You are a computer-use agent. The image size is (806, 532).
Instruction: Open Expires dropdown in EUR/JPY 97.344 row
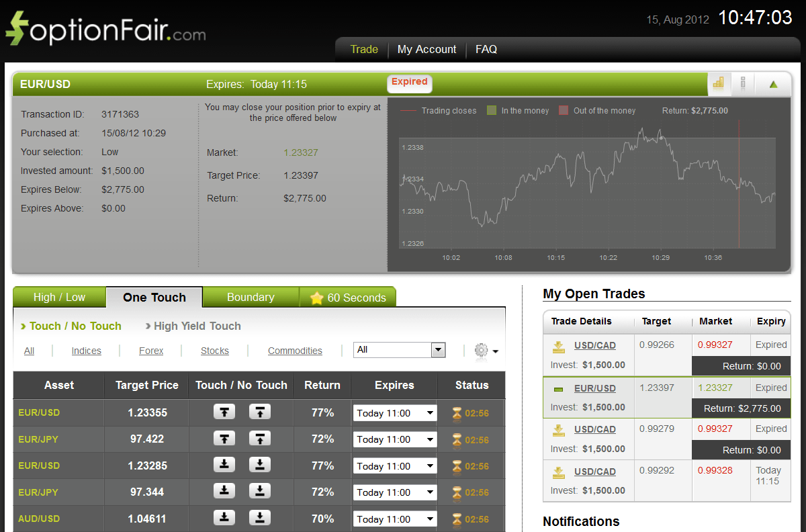[x=395, y=492]
